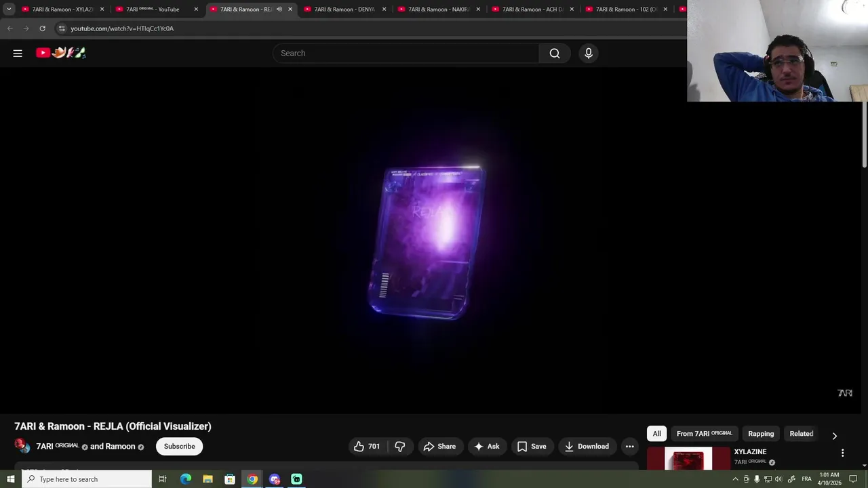Image resolution: width=868 pixels, height=488 pixels.
Task: Close the XYLAZINE browser tab
Action: (x=102, y=9)
